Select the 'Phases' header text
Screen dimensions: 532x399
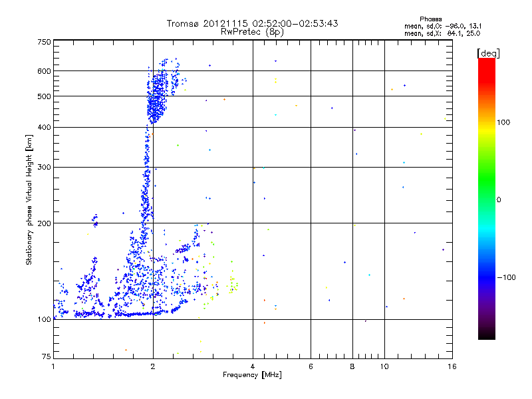(x=430, y=19)
